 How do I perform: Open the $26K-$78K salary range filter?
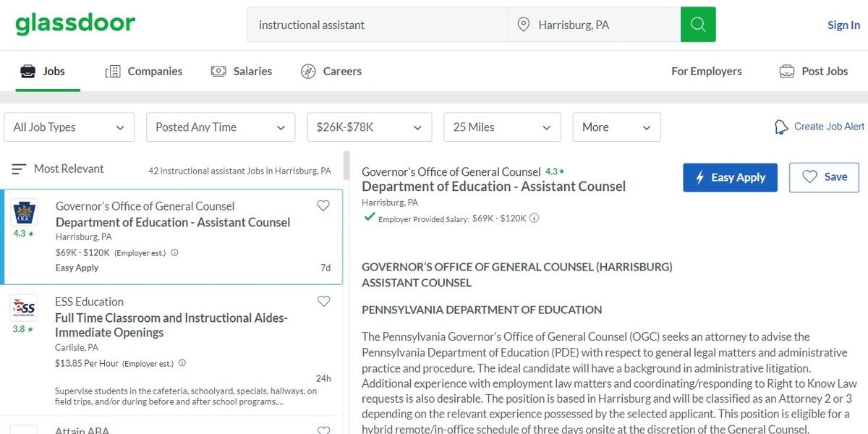369,127
